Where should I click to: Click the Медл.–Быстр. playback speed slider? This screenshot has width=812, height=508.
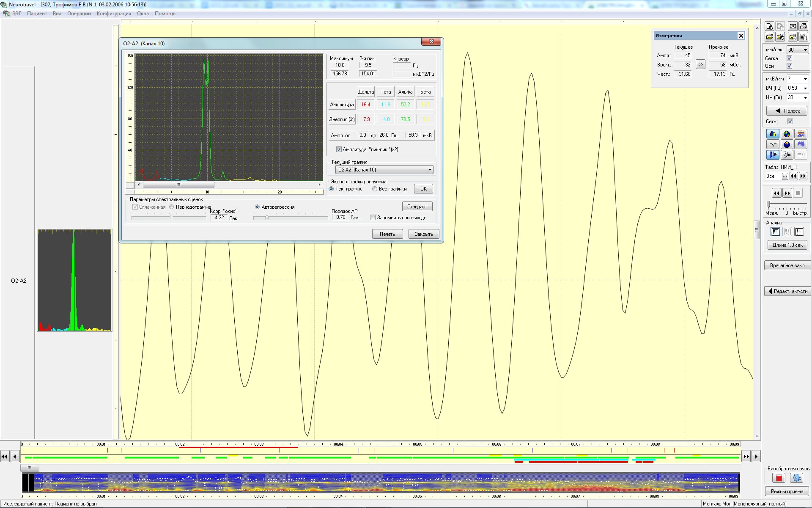787,204
